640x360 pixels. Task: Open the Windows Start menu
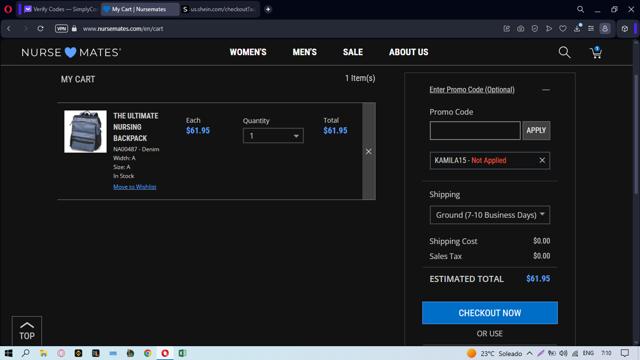click(8, 353)
